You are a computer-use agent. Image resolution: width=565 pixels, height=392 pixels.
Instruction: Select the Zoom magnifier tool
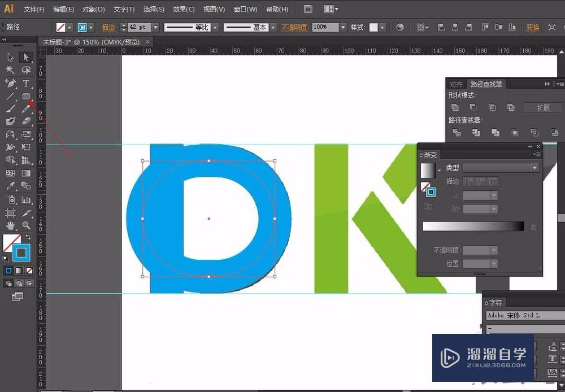26,225
